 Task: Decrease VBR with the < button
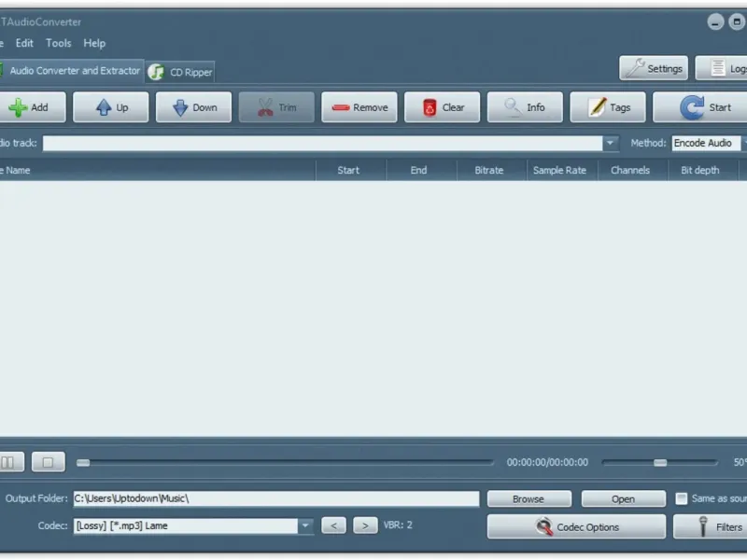(x=333, y=525)
